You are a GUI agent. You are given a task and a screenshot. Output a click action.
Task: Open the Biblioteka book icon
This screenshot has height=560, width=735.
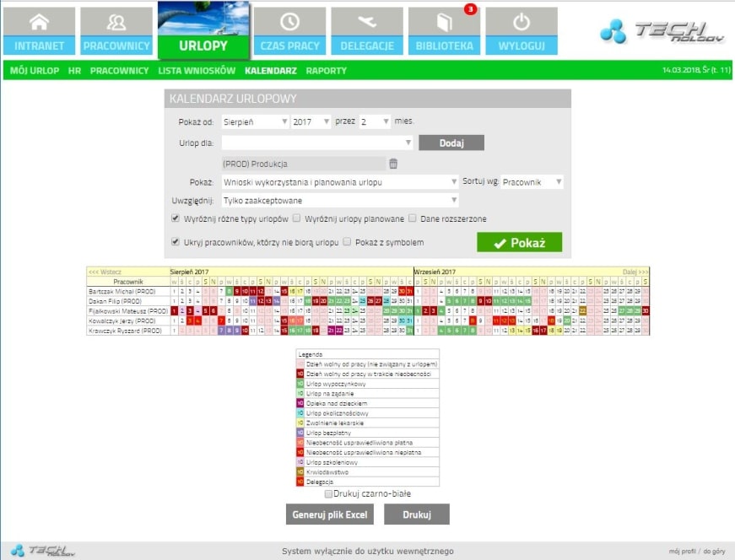pyautogui.click(x=444, y=23)
